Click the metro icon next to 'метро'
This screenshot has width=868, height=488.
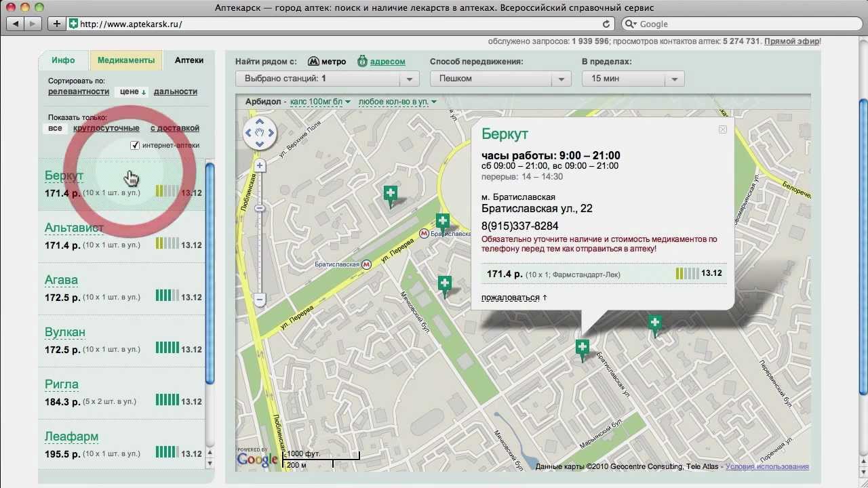tap(313, 61)
